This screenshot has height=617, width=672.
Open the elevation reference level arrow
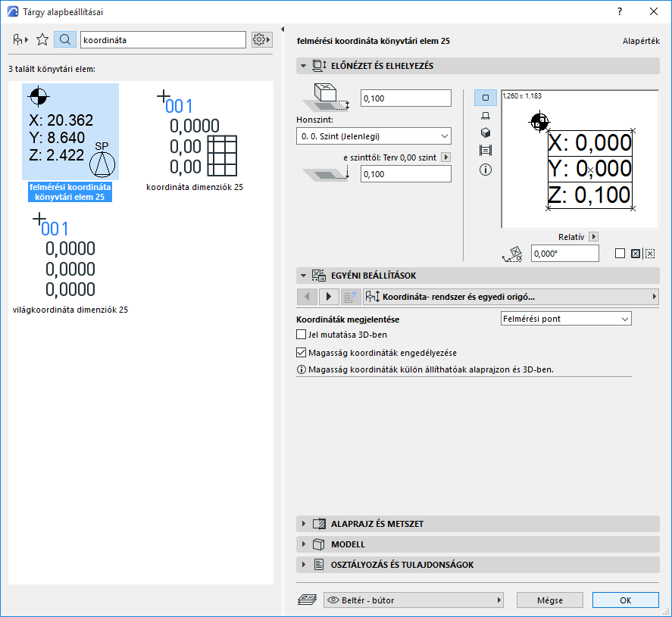click(445, 157)
